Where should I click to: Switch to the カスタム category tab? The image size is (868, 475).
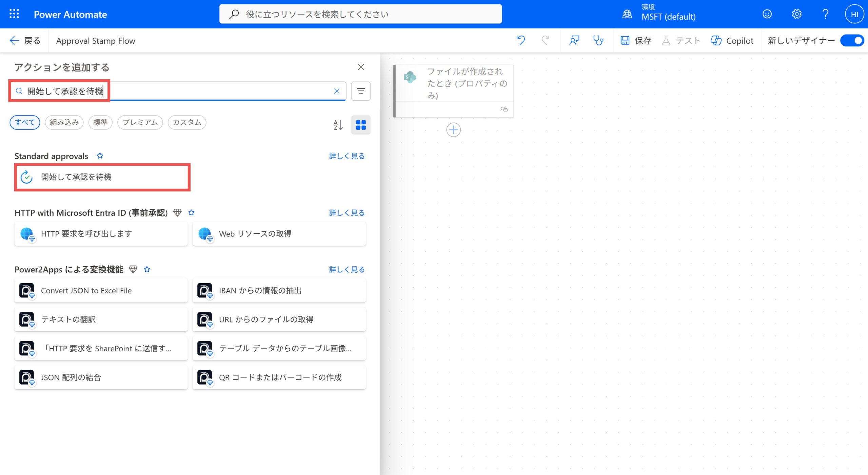click(186, 122)
